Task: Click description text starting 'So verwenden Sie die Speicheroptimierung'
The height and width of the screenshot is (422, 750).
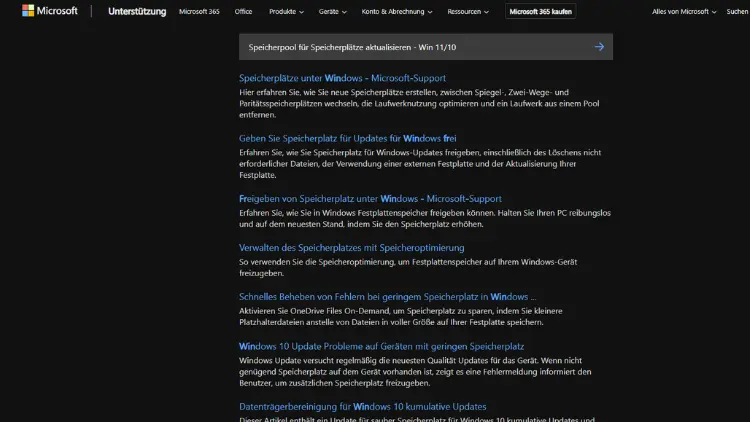Action: click(408, 267)
